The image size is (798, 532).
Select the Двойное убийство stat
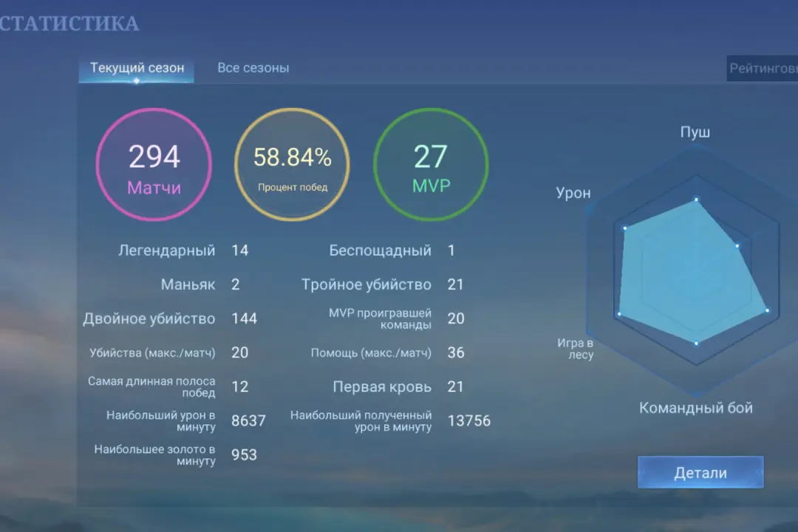[149, 318]
